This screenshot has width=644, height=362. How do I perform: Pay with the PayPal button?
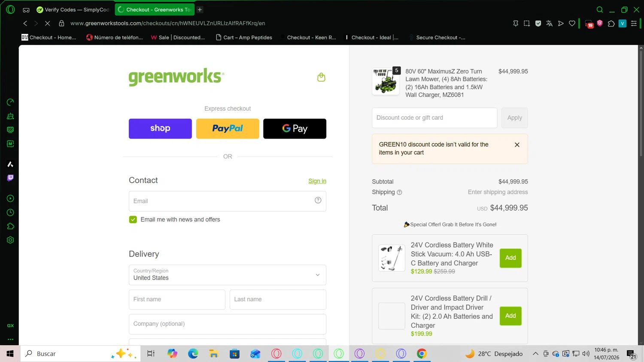tap(228, 129)
